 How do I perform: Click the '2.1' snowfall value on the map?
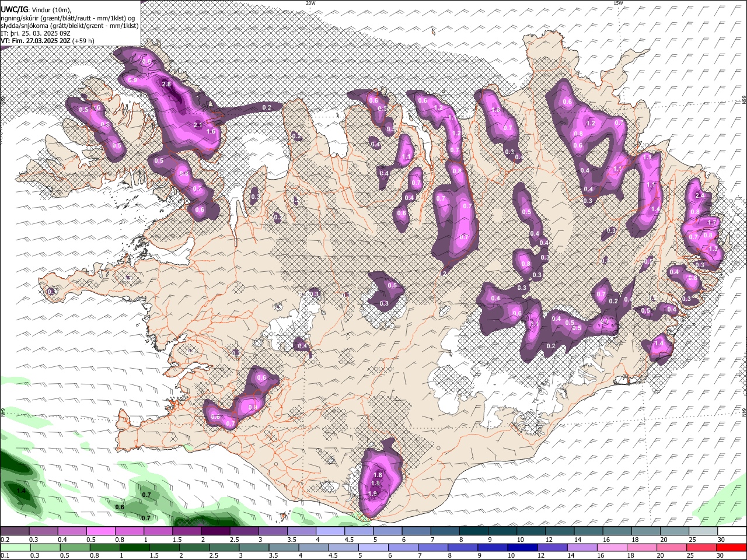pos(197,125)
